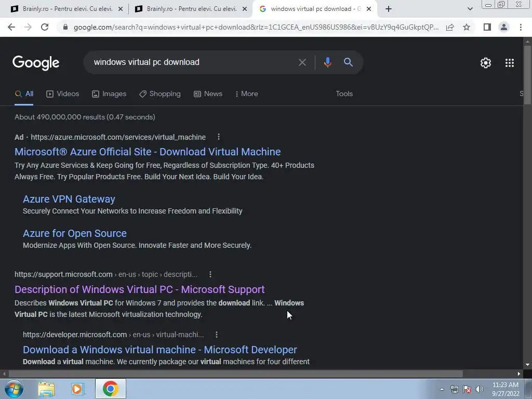This screenshot has width=532, height=399.
Task: Share this page via share icon
Action: pyautogui.click(x=450, y=27)
